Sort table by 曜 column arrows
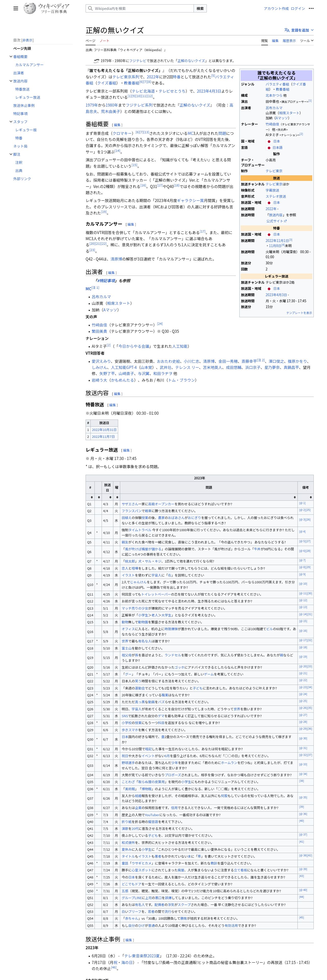 pyautogui.click(x=117, y=497)
